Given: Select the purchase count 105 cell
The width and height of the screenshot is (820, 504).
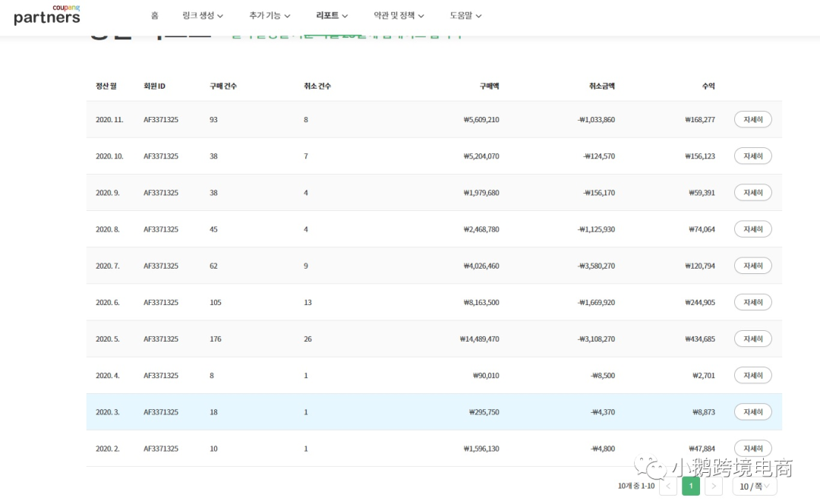Looking at the screenshot, I should pyautogui.click(x=216, y=303).
